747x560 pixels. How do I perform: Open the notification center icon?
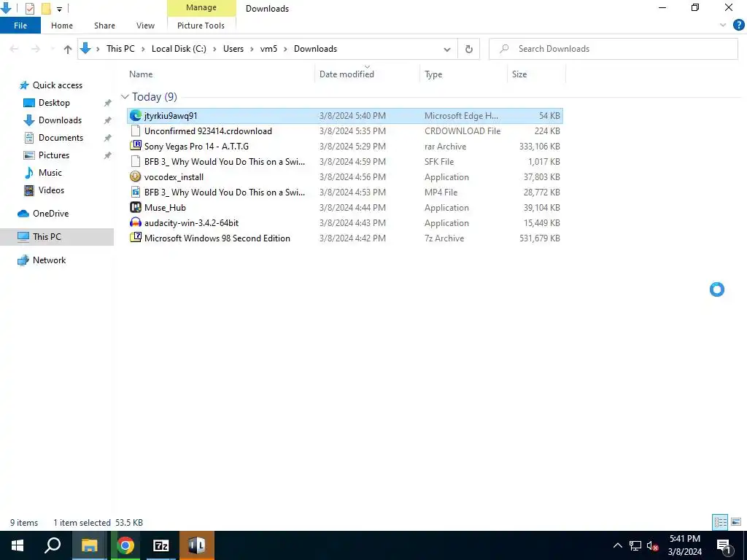click(x=724, y=546)
